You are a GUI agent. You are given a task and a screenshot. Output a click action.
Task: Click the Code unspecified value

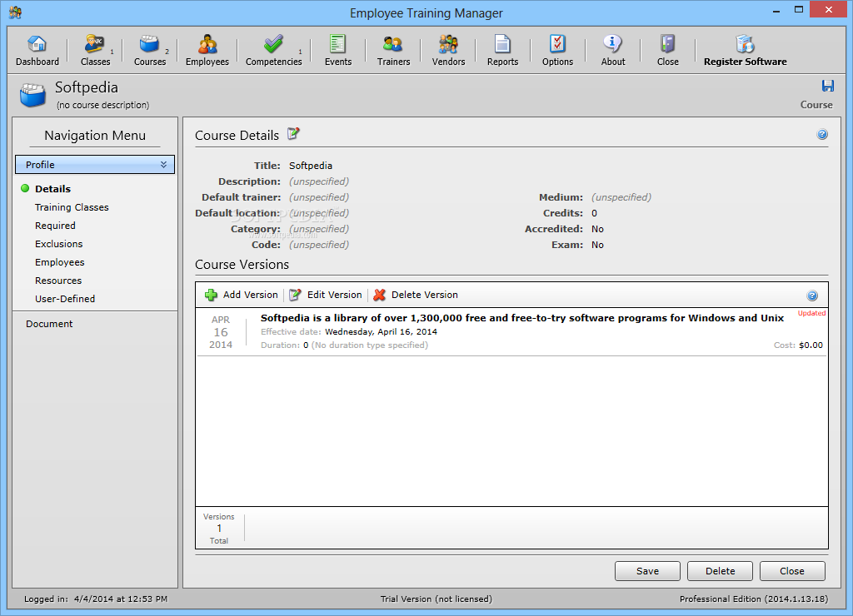point(319,246)
